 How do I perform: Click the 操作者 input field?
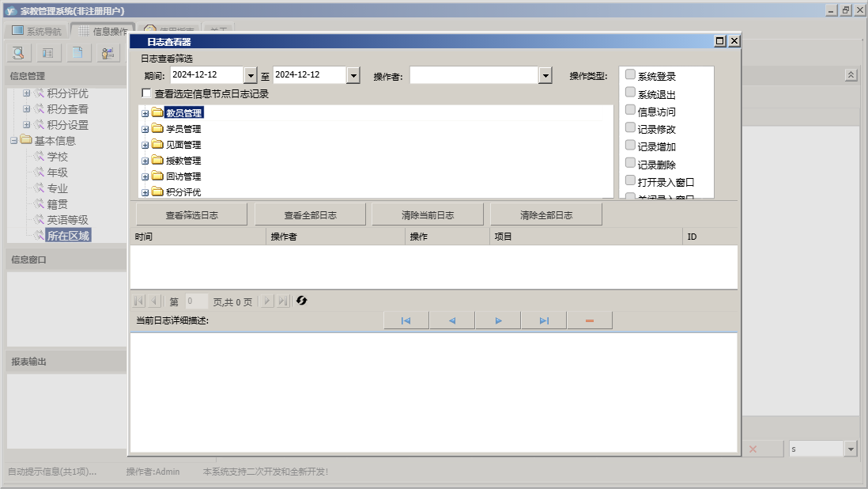(x=474, y=75)
